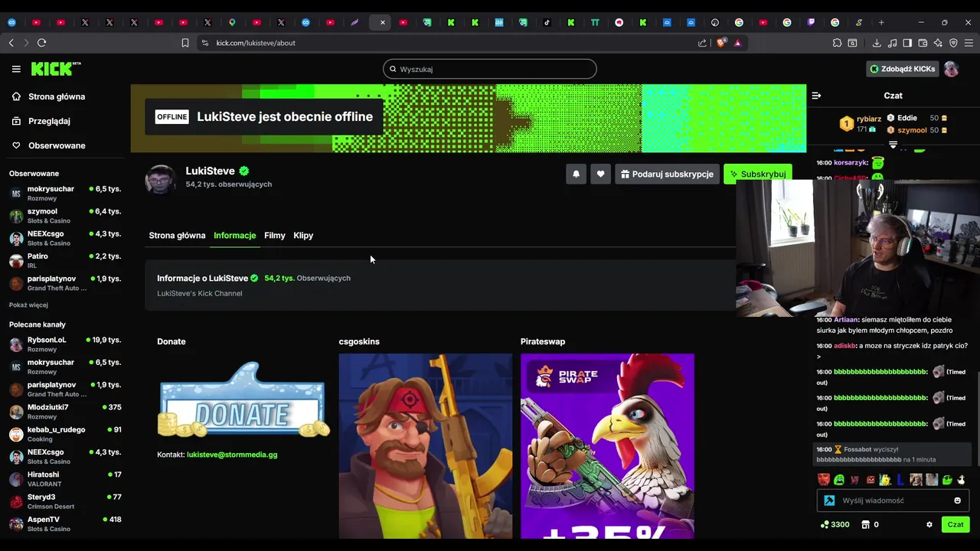Open the Filmy tab
This screenshot has width=980, height=551.
click(275, 236)
